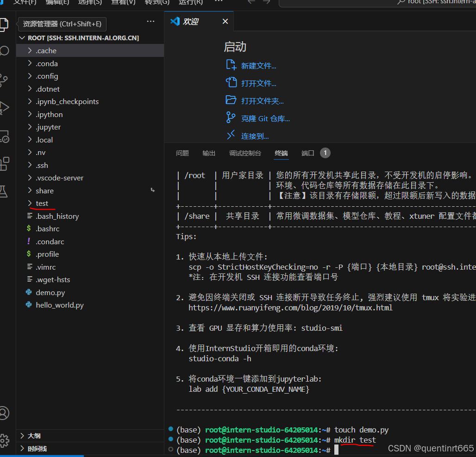Open the Testing flask icon
476x457 pixels.
point(4,191)
